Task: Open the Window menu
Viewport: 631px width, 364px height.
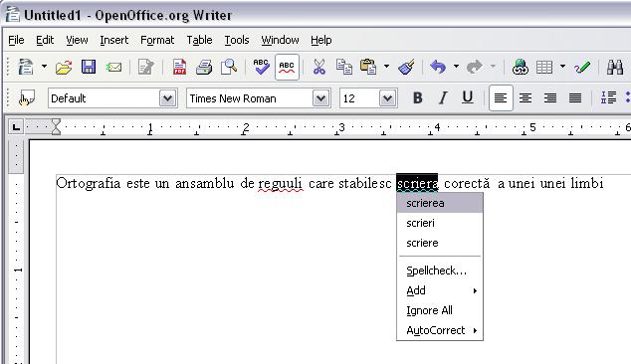Action: click(280, 40)
